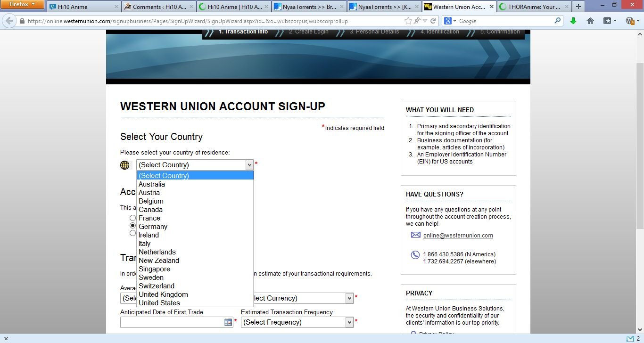
Task: Choose Canada from the country list
Action: tap(150, 210)
